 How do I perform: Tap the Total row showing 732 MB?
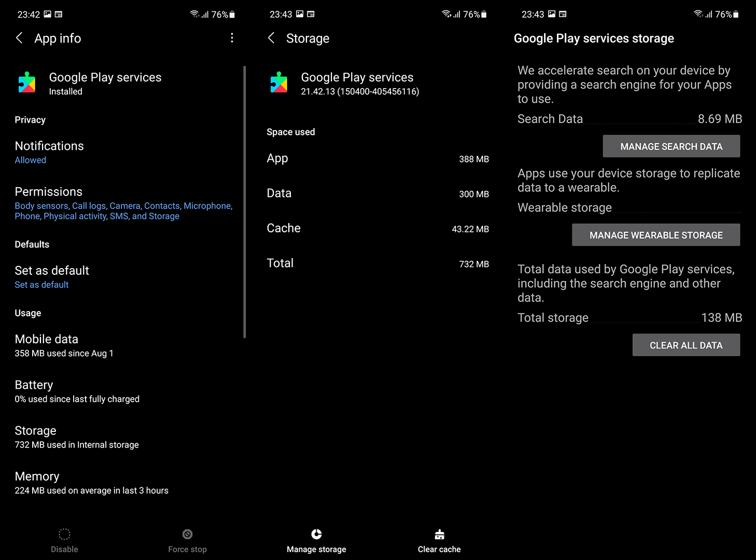click(x=377, y=263)
